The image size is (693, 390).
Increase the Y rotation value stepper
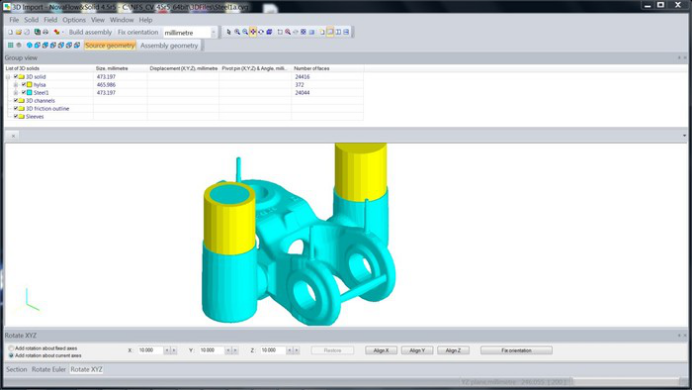235,350
